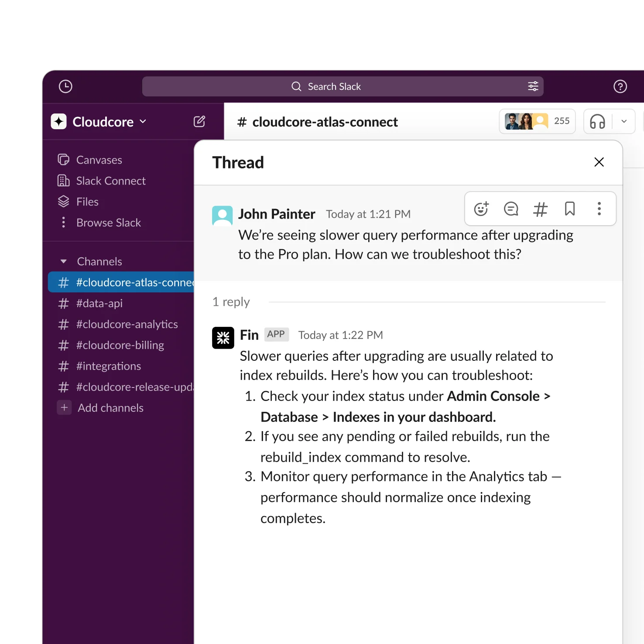Reply in thread using speech bubble icon
Image resolution: width=644 pixels, height=644 pixels.
click(x=510, y=209)
